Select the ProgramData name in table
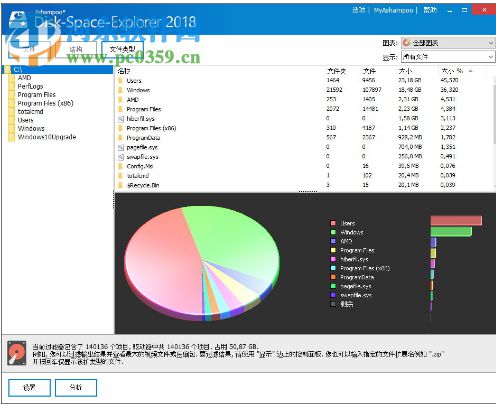Viewport: 496px width, 404px height. pyautogui.click(x=143, y=138)
